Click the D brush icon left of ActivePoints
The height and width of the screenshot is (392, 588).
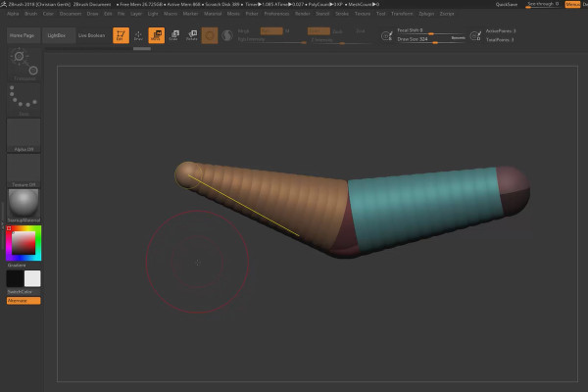475,35
